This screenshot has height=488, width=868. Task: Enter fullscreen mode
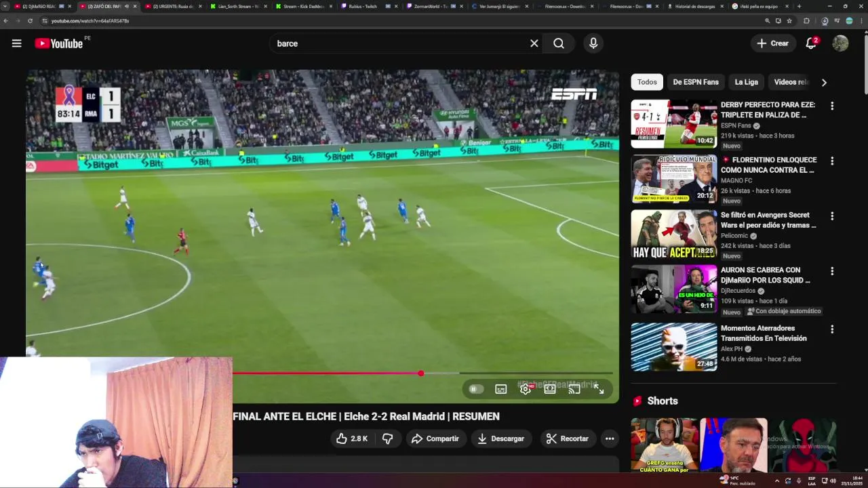[x=599, y=389]
